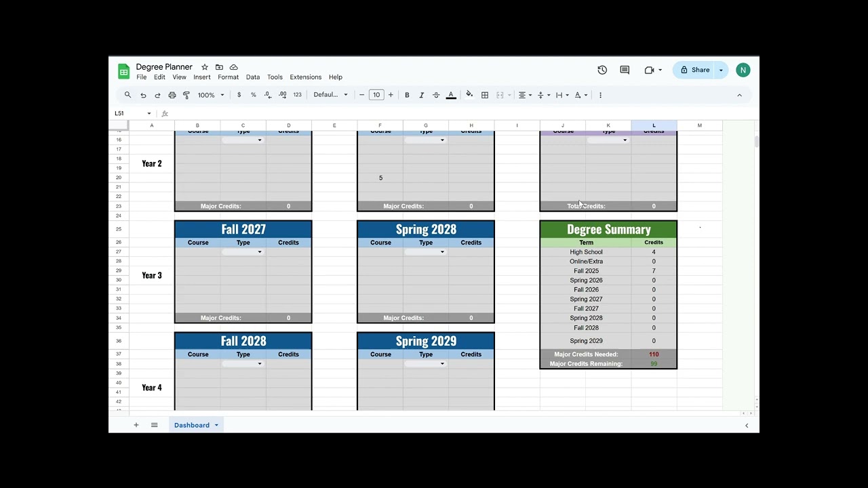Open the fill color picker
This screenshot has height=488, width=868.
(469, 95)
